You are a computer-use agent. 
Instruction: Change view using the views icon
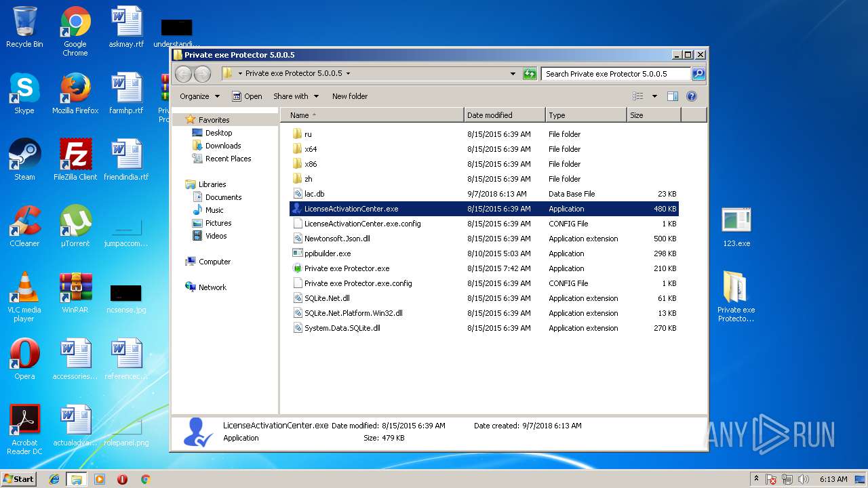[x=637, y=96]
